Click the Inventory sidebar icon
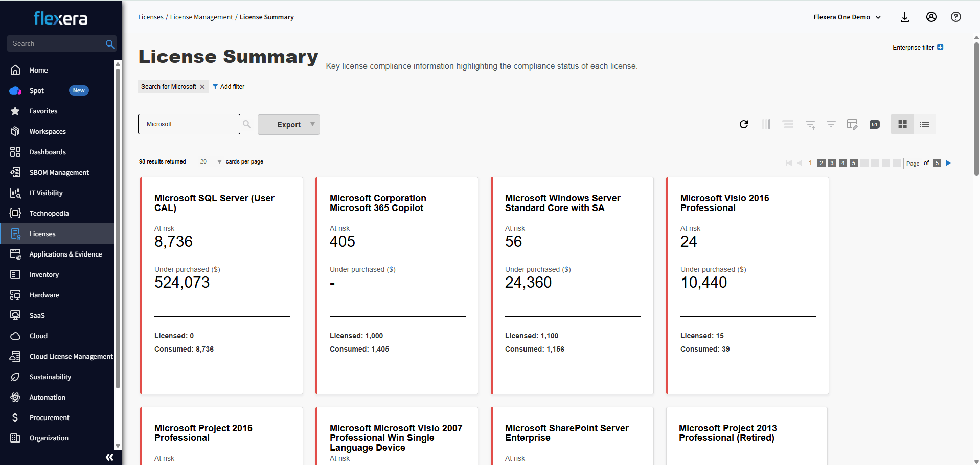This screenshot has width=980, height=465. [x=15, y=274]
